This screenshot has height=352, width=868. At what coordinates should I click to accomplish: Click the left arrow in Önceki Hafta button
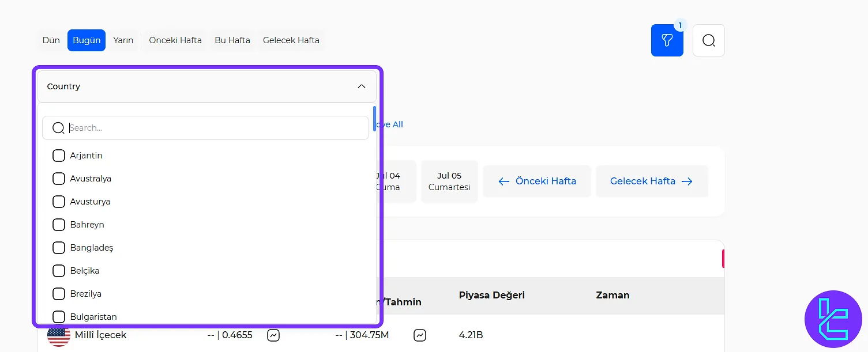pyautogui.click(x=503, y=181)
